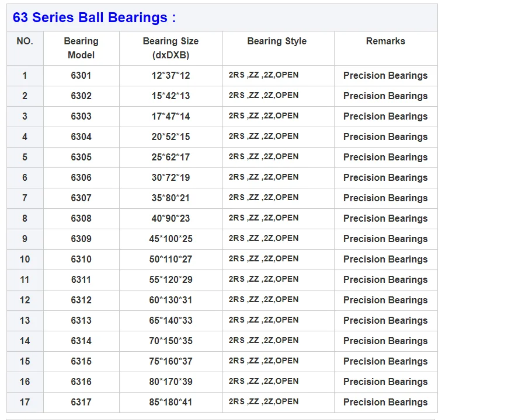Click the 15*42*13 size cell
The height and width of the screenshot is (420, 508).
(171, 96)
